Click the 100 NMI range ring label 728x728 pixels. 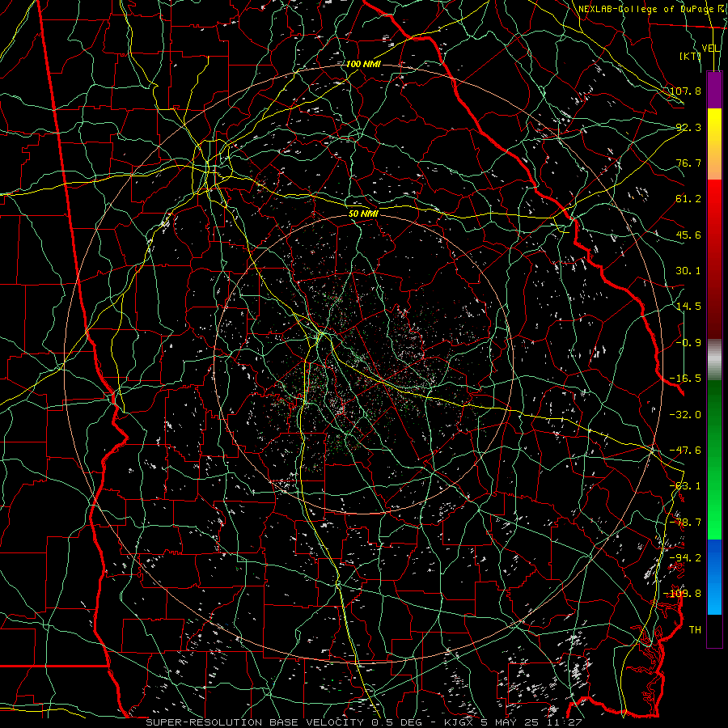(x=363, y=64)
